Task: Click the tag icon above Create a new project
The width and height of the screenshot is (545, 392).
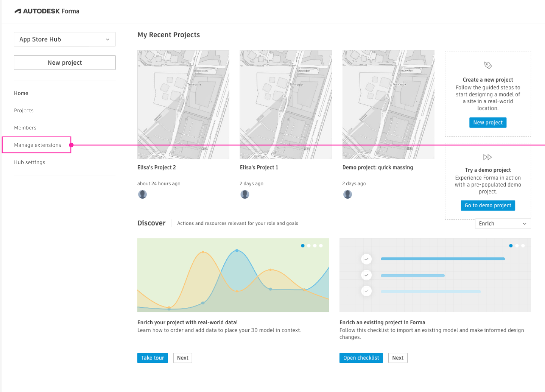Action: (488, 65)
